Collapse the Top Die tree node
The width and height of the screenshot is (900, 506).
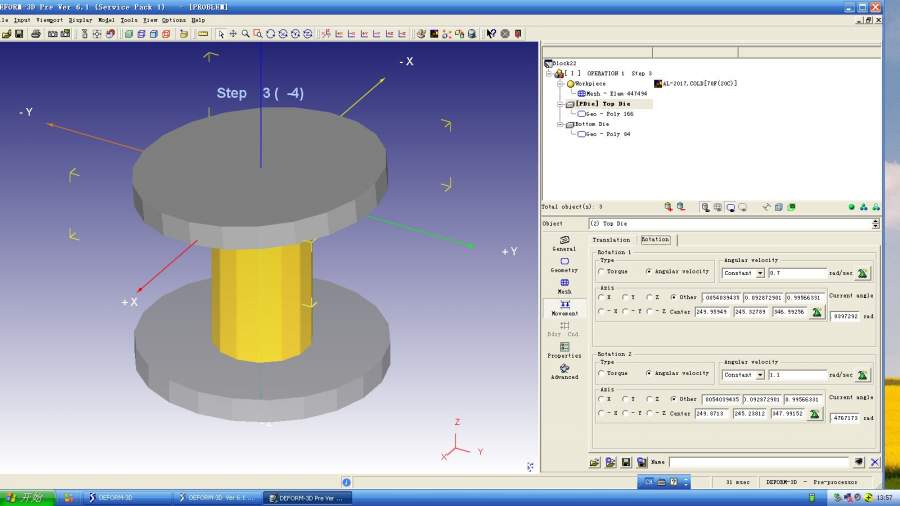pyautogui.click(x=560, y=104)
